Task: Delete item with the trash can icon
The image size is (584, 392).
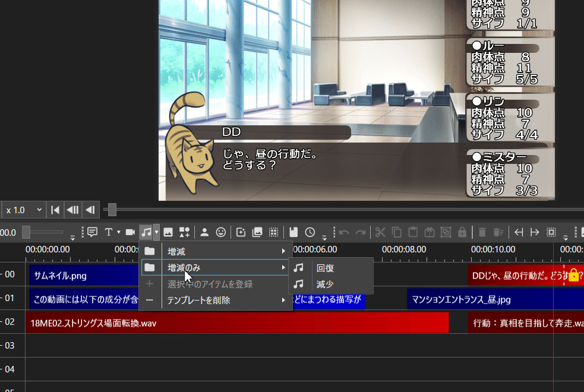Action: click(482, 232)
